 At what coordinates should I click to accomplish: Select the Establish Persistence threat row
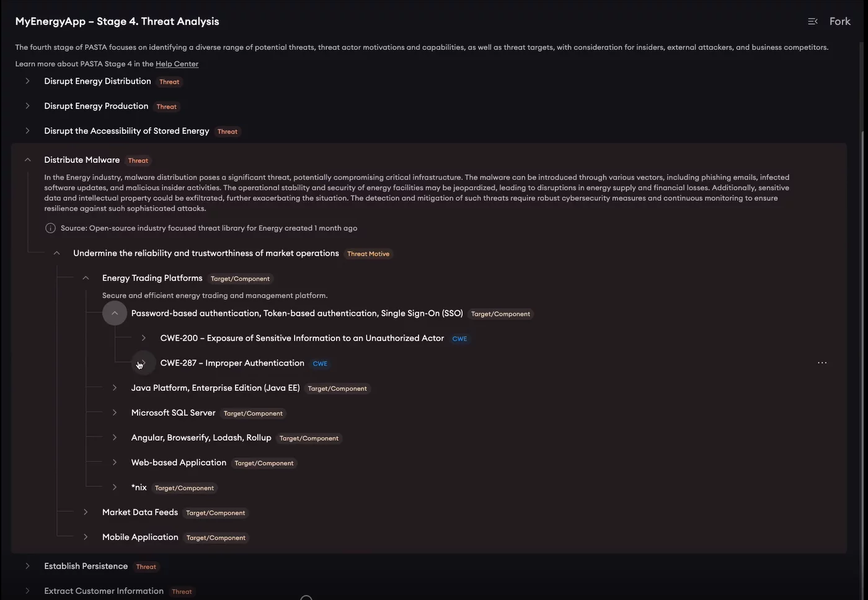tap(86, 567)
